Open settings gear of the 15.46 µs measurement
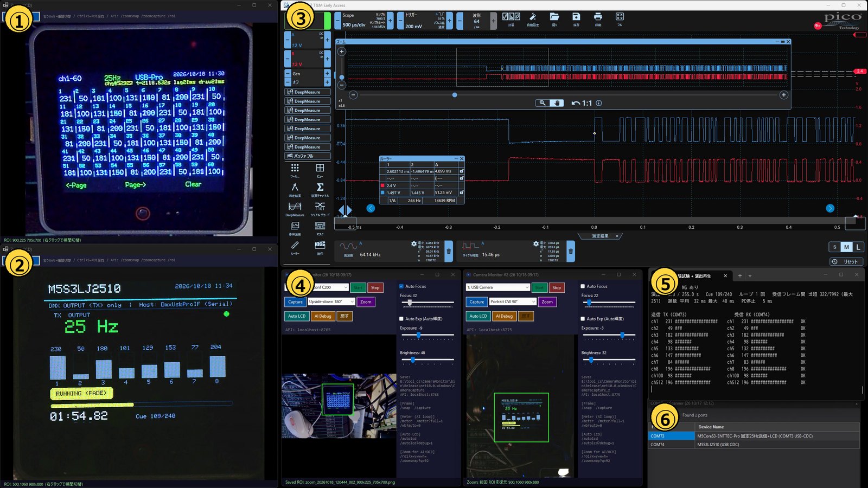 tap(536, 244)
